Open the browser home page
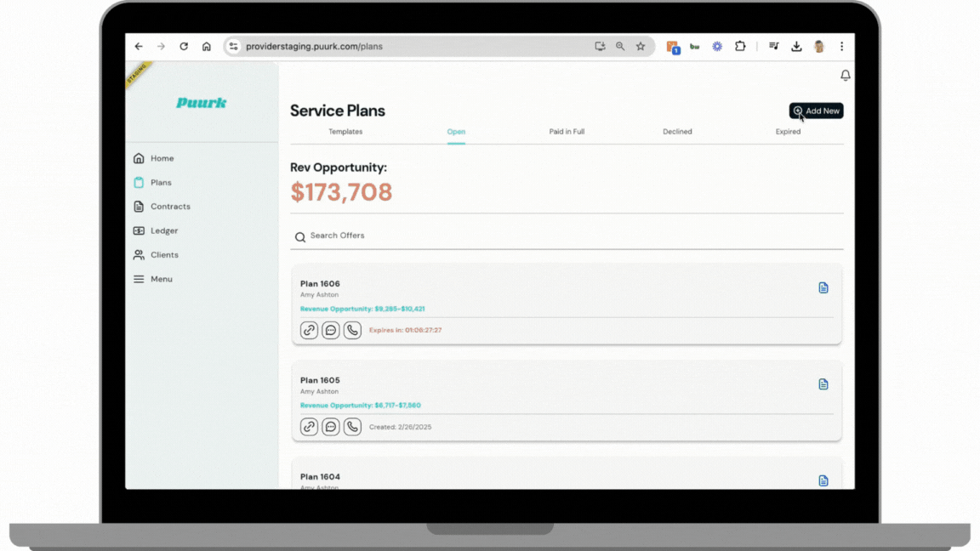This screenshot has height=551, width=980. 206,46
